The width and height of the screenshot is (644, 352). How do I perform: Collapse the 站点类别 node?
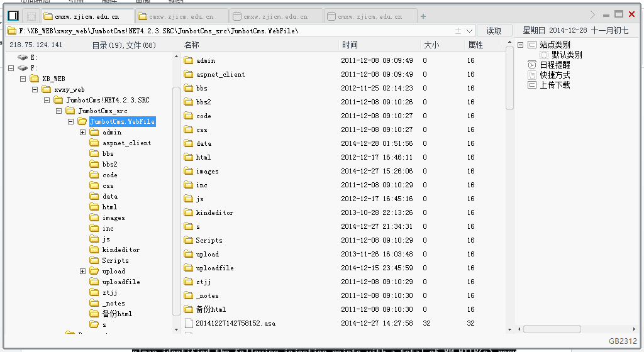click(520, 45)
